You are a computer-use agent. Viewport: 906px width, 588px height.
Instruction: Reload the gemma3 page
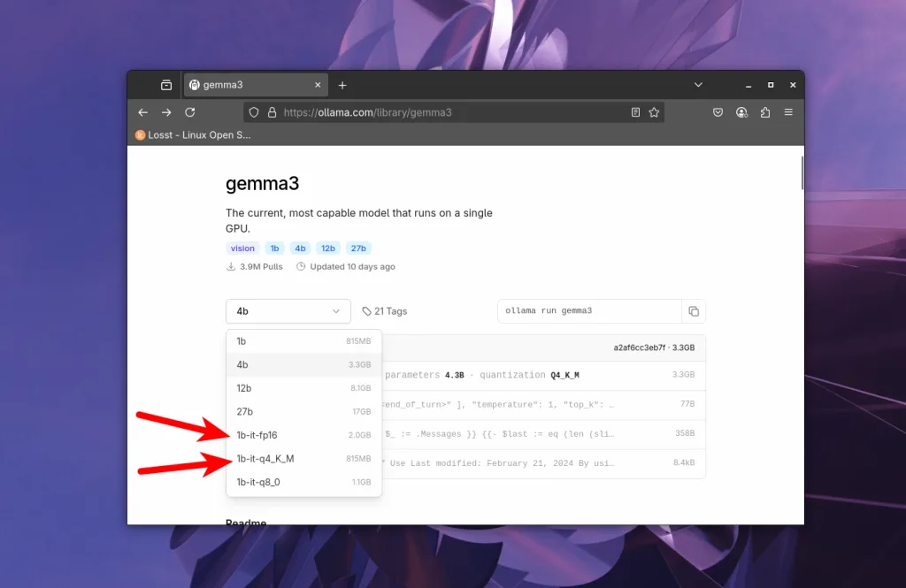pyautogui.click(x=190, y=112)
